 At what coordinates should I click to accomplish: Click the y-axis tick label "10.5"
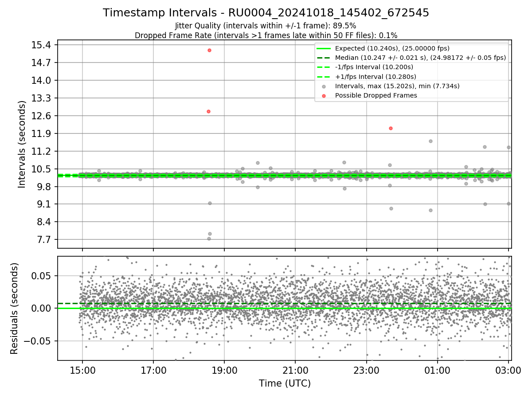coord(42,169)
